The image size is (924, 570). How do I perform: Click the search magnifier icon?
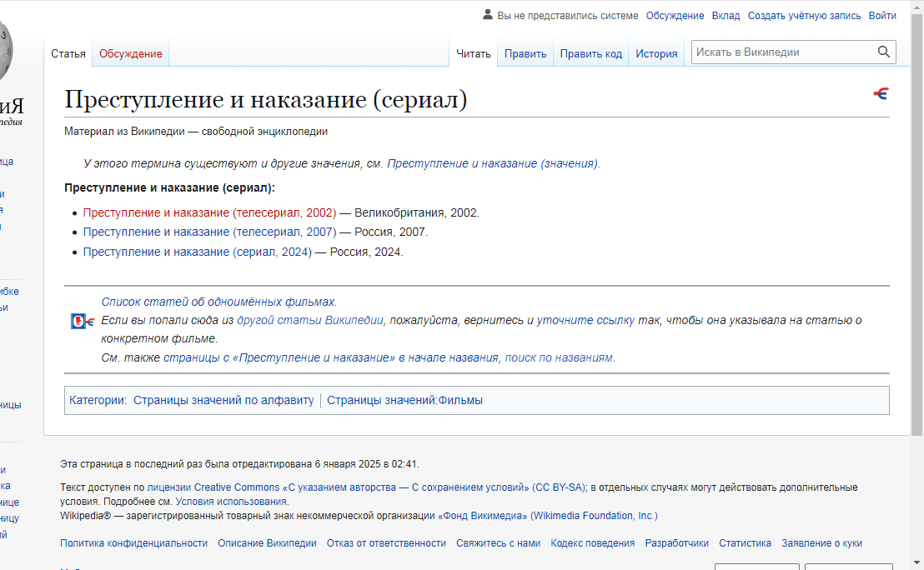click(883, 52)
